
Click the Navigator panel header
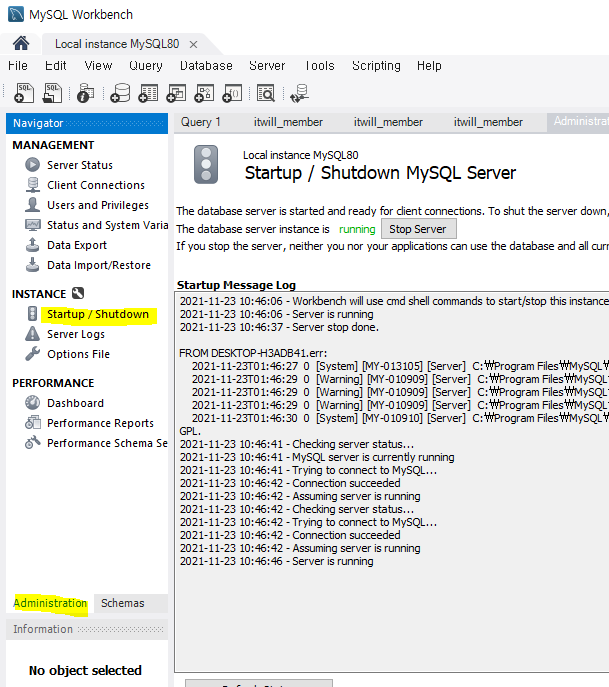click(87, 123)
